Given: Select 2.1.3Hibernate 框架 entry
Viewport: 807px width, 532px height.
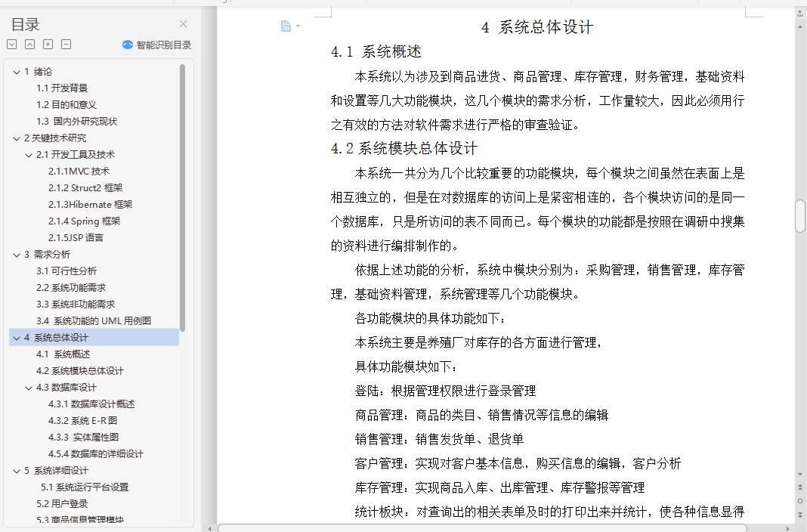Looking at the screenshot, I should [x=90, y=204].
